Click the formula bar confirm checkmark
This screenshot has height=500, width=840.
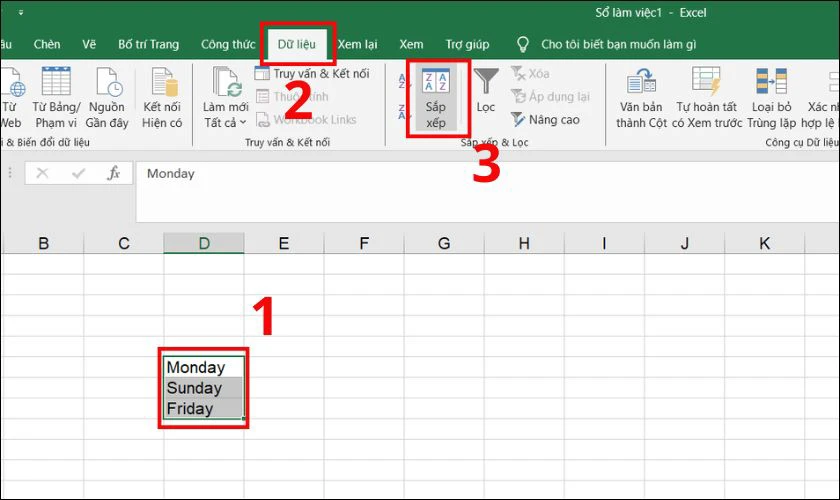79,173
